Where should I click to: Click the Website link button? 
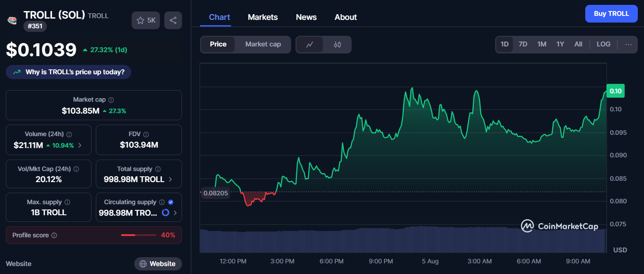(158, 264)
